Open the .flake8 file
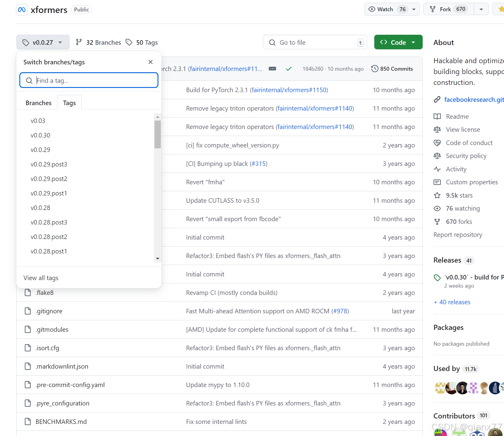This screenshot has height=436, width=504. [44, 292]
